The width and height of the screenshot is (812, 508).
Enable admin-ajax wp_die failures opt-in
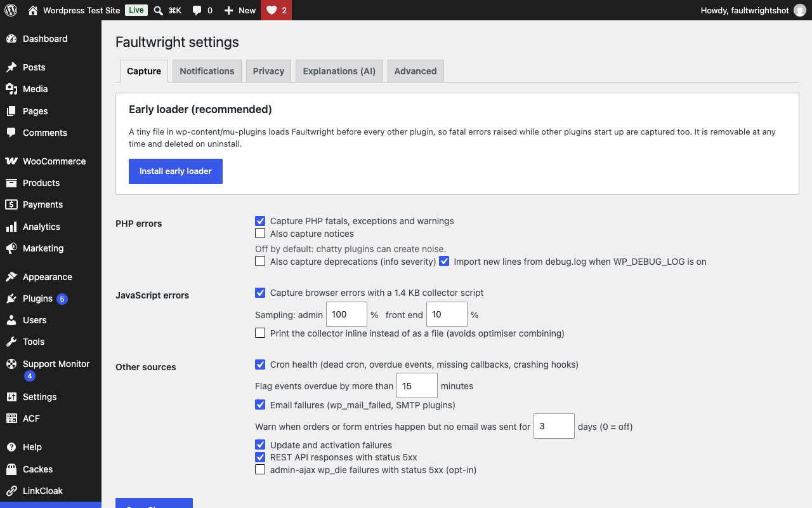coord(260,470)
